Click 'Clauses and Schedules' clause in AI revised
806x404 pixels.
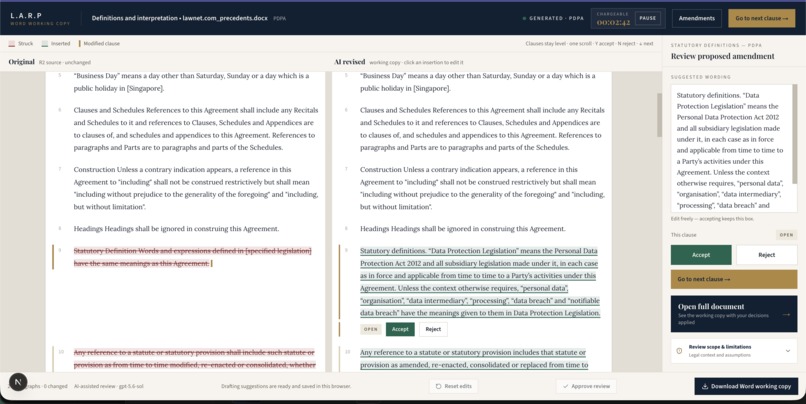482,128
